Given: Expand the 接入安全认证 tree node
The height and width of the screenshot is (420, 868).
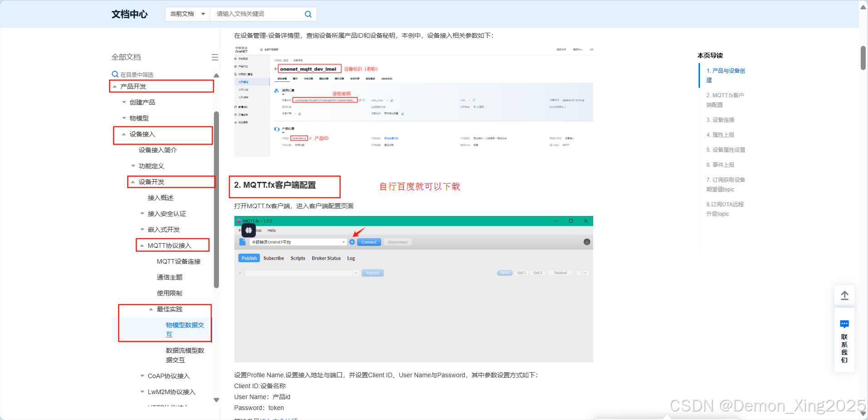Looking at the screenshot, I should coord(142,214).
